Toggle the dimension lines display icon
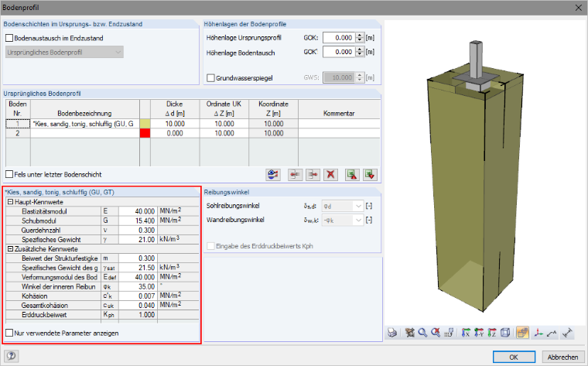Image resolution: width=588 pixels, height=366 pixels. pos(568,333)
